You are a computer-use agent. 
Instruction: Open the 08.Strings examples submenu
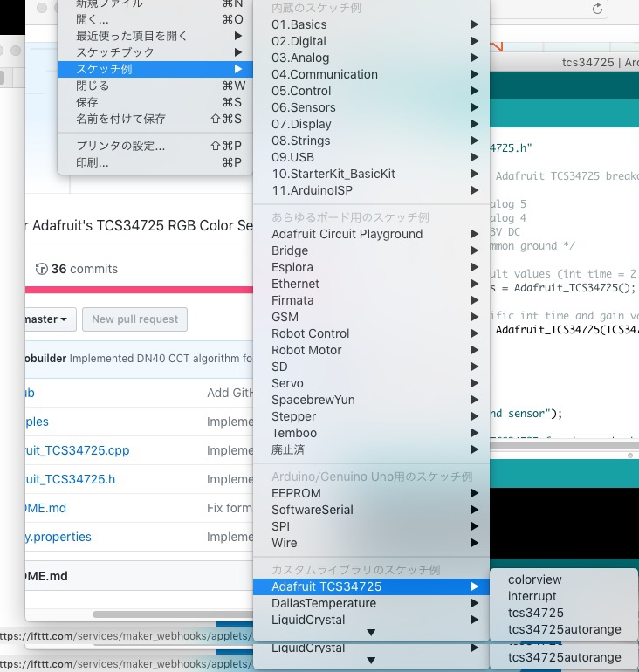371,141
